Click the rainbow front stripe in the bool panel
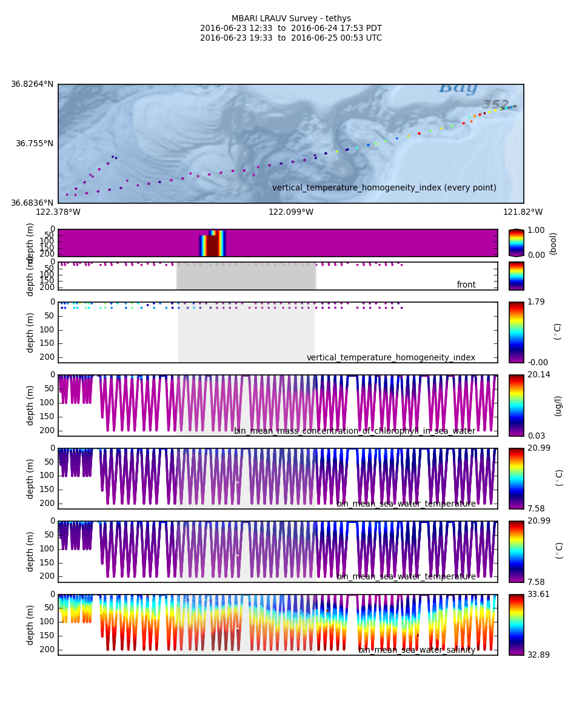The image size is (582, 728). [213, 243]
